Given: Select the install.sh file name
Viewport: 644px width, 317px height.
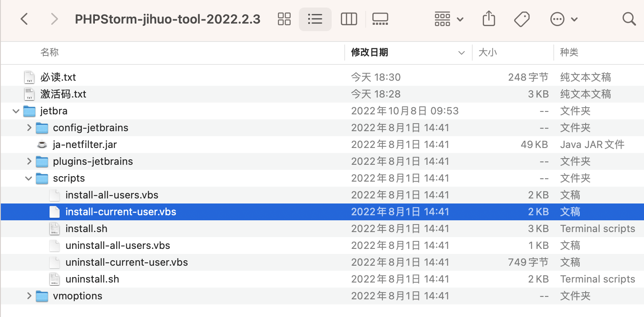Looking at the screenshot, I should (x=86, y=229).
